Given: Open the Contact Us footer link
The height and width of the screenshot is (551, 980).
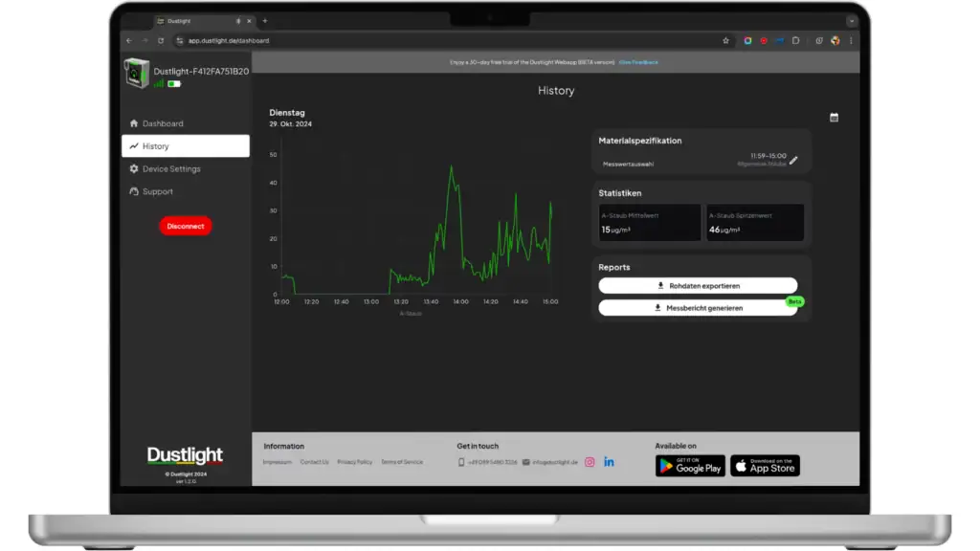Looking at the screenshot, I should coord(314,462).
